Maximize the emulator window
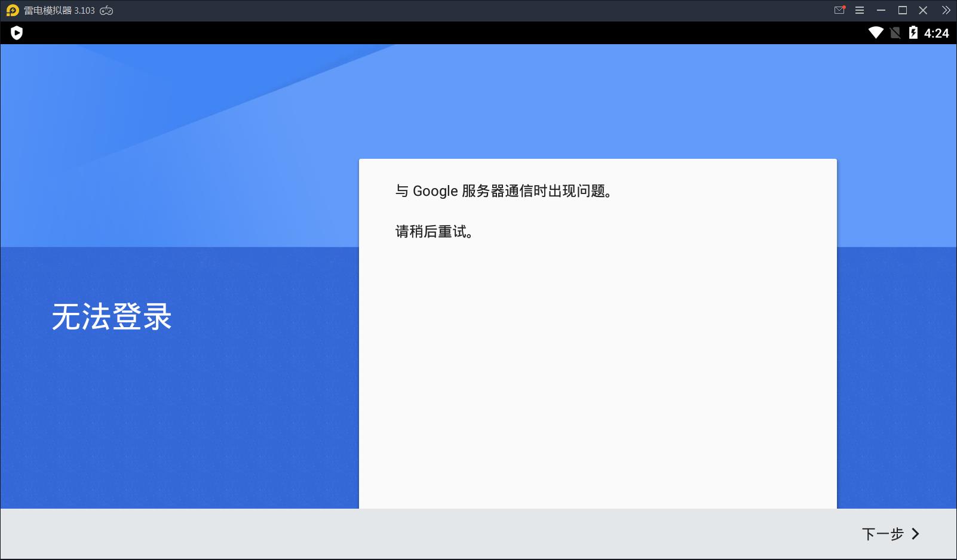 [902, 10]
